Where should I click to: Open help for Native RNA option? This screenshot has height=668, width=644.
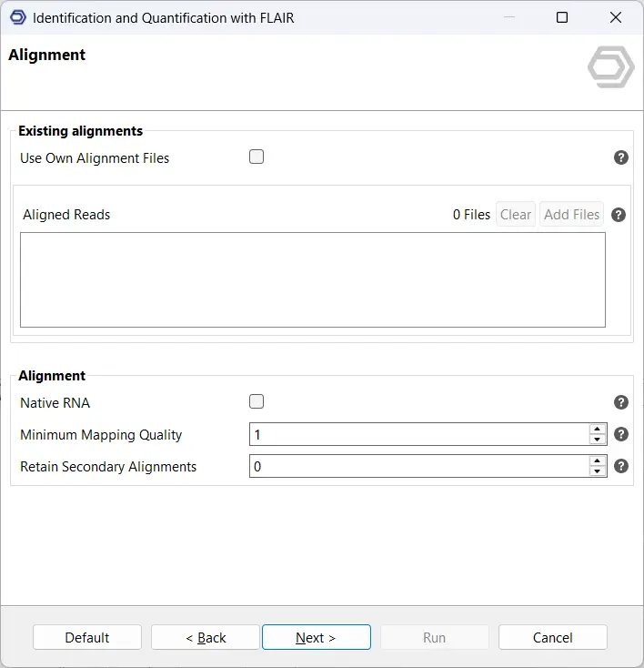coord(621,402)
